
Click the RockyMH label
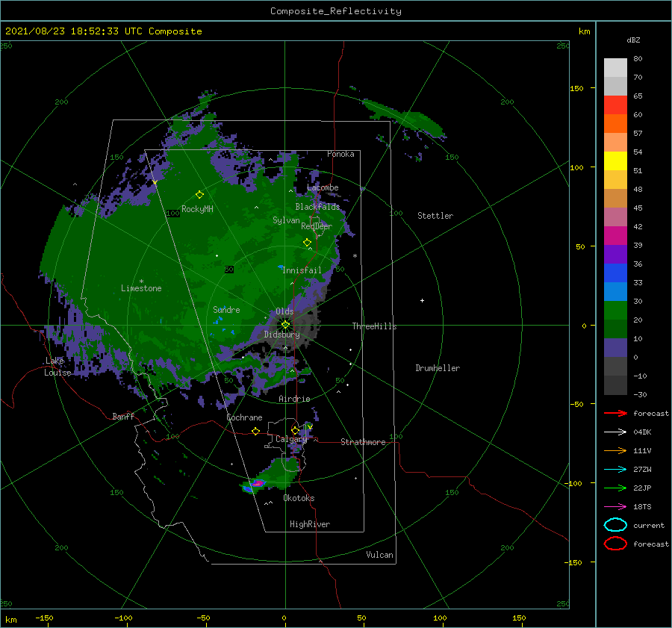tap(197, 209)
